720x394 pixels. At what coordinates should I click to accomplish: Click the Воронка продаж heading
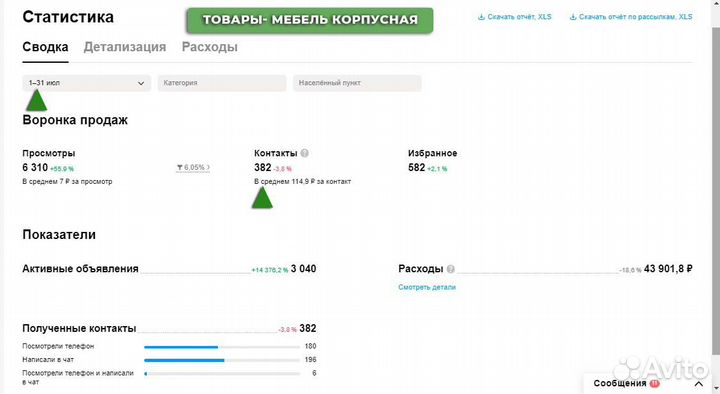tap(75, 120)
